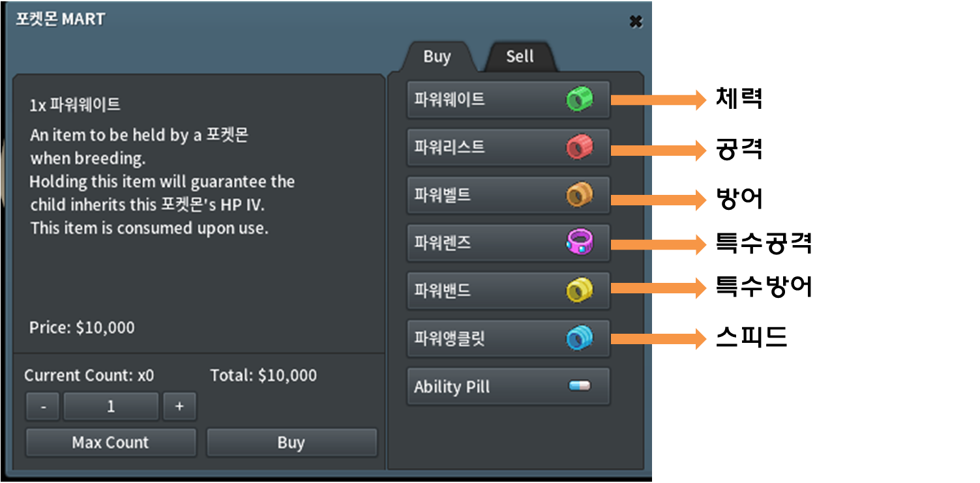Switch to the Sell tab
Screen dimensions: 980x483
pyautogui.click(x=520, y=57)
